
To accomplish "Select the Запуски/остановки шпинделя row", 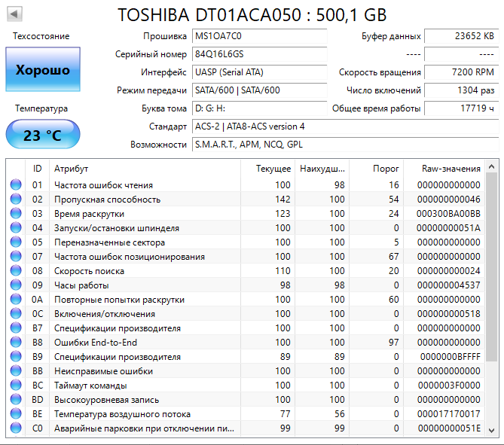I will pos(246,228).
